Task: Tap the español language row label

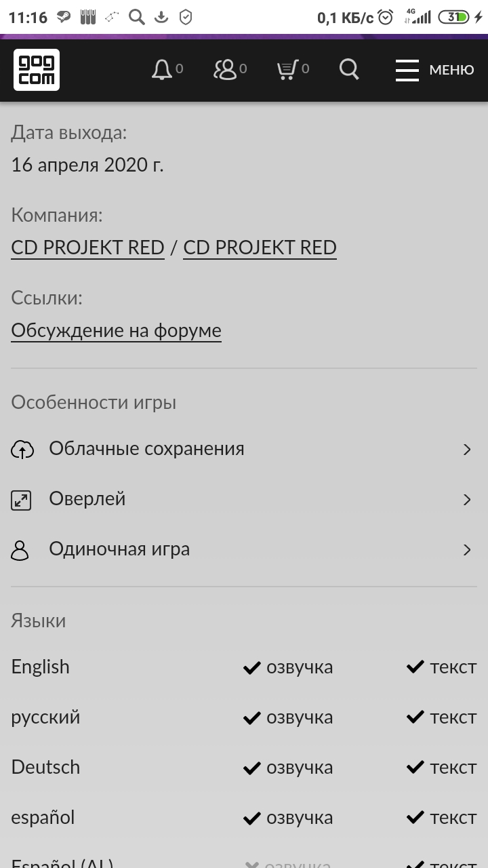Action: [x=43, y=817]
